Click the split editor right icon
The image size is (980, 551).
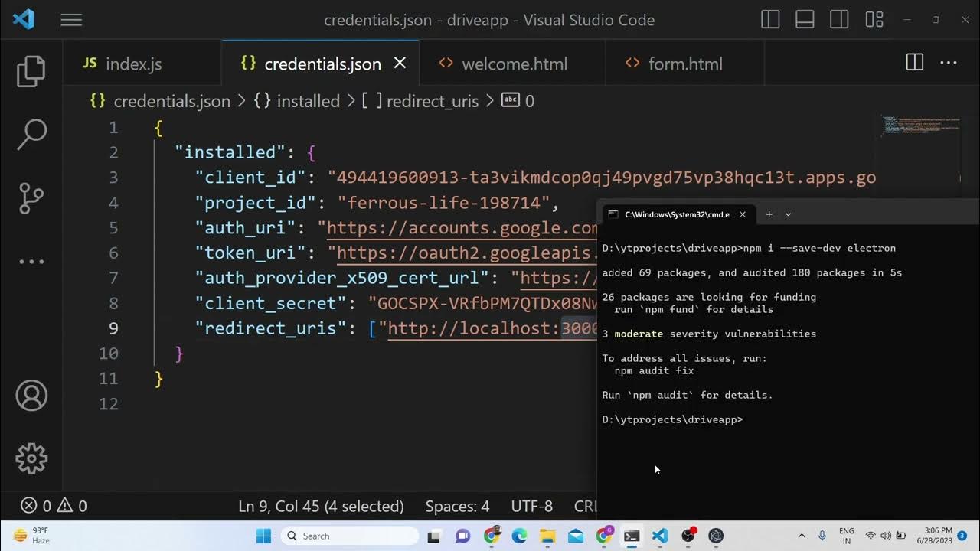point(914,63)
